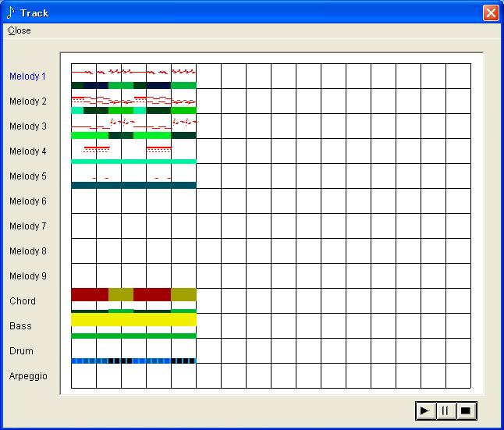Screen dimensions: 504x430
Task: Select the Drum track label
Action: coord(21,351)
